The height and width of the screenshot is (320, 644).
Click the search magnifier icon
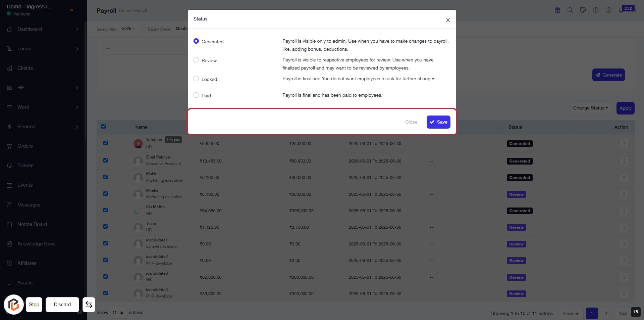point(570,10)
